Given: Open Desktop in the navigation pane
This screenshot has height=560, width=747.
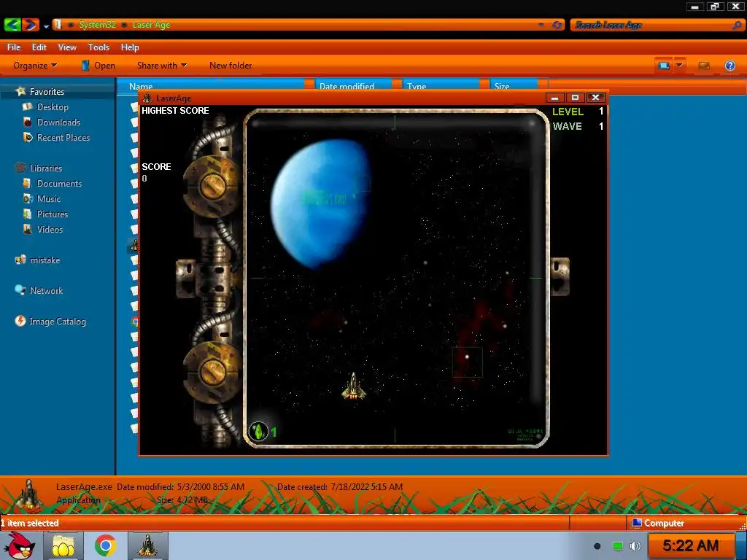Looking at the screenshot, I should [x=53, y=107].
